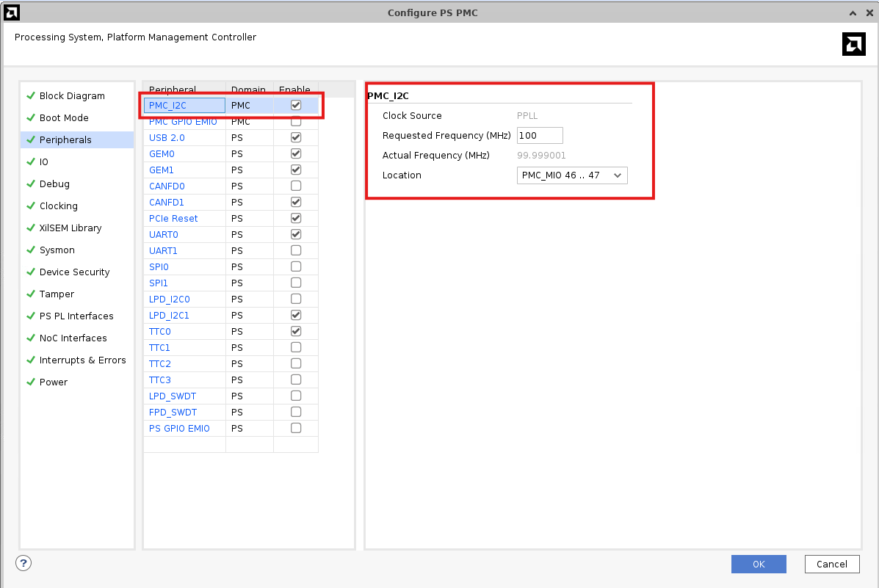Select the PMC_I2C peripheral link

tap(167, 106)
